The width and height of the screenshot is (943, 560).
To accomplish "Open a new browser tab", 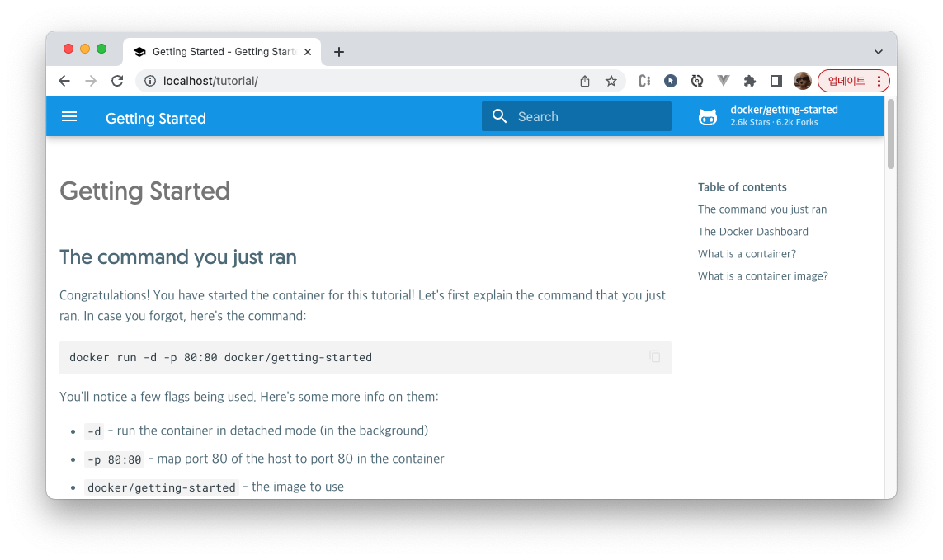I will point(339,52).
